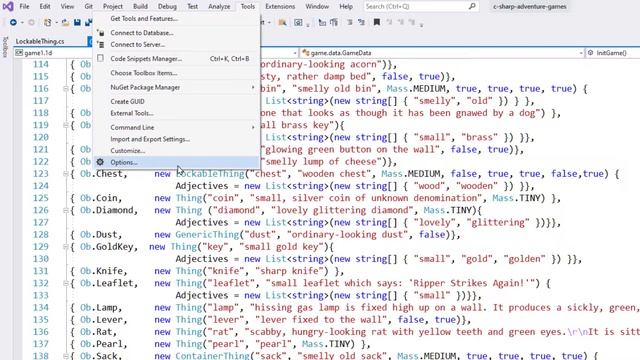Click the decrease indent toolbar icon
This screenshot has width=640, height=360.
pyautogui.click(x=350, y=22)
